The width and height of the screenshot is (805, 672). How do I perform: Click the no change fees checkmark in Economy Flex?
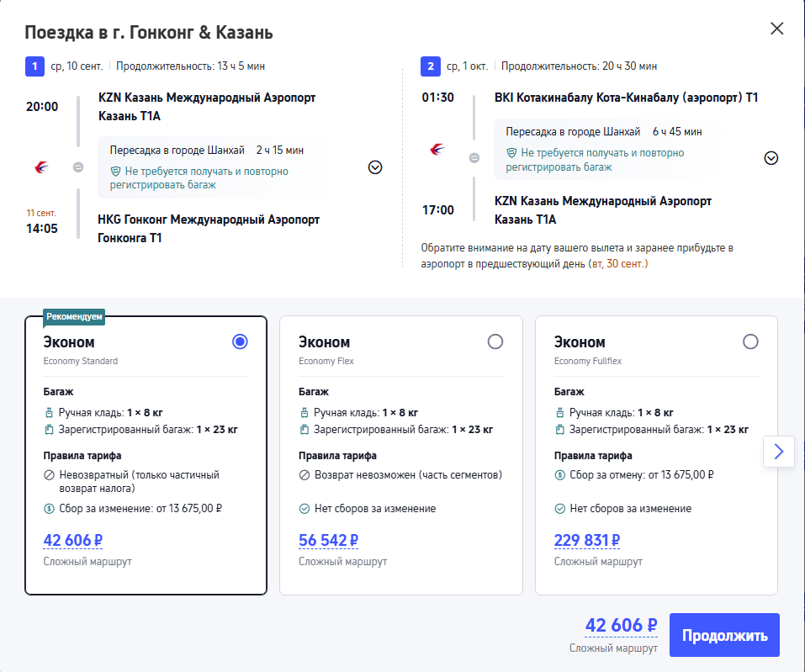(x=305, y=509)
